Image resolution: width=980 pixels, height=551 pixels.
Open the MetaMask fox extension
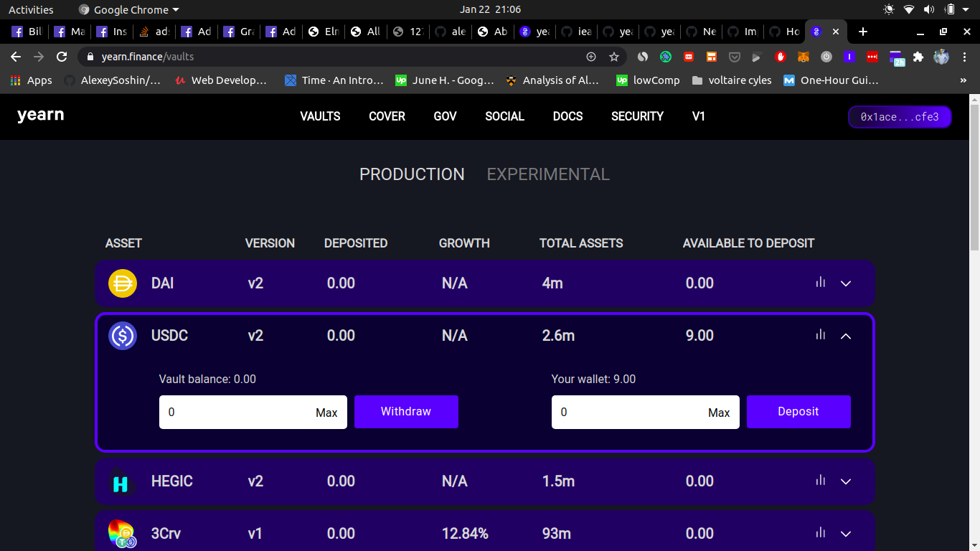804,57
